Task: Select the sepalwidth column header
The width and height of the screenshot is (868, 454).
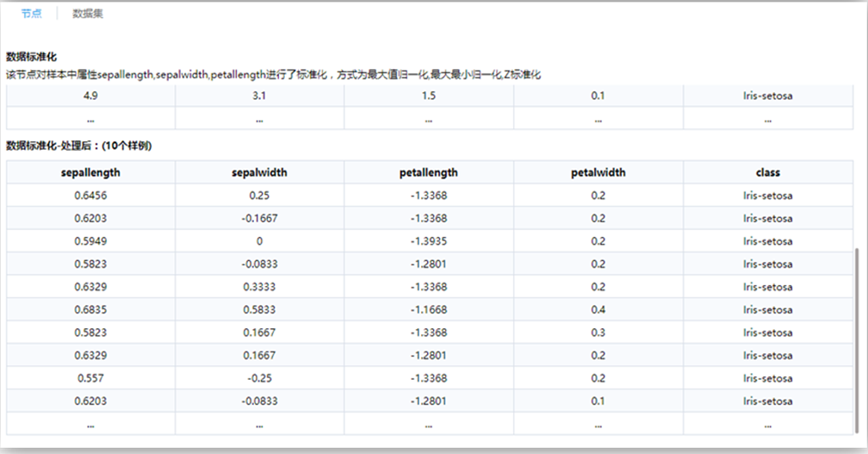Action: point(259,172)
